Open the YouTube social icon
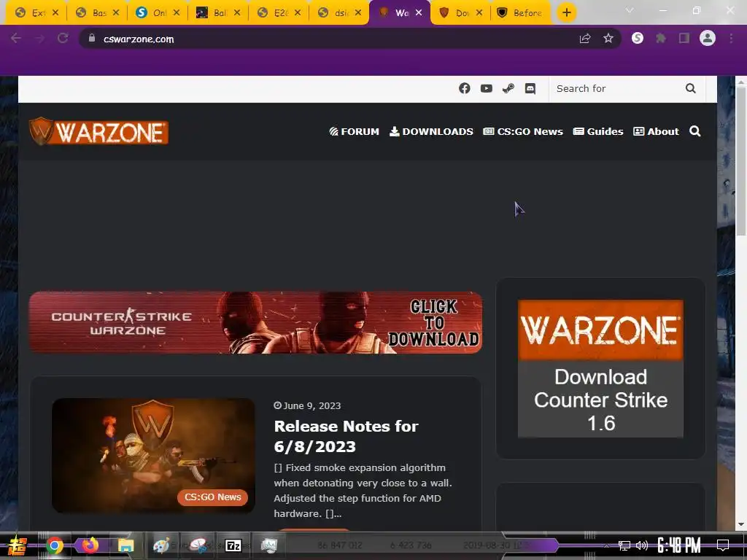The height and width of the screenshot is (560, 747). point(487,88)
